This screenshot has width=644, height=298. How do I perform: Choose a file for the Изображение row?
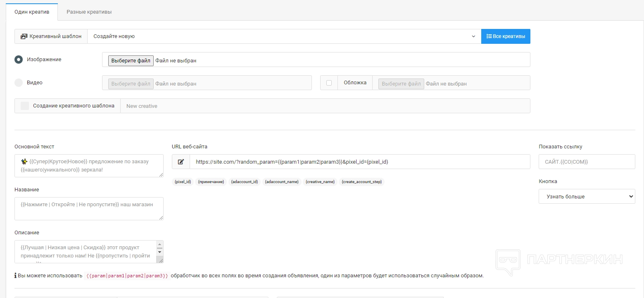(131, 61)
